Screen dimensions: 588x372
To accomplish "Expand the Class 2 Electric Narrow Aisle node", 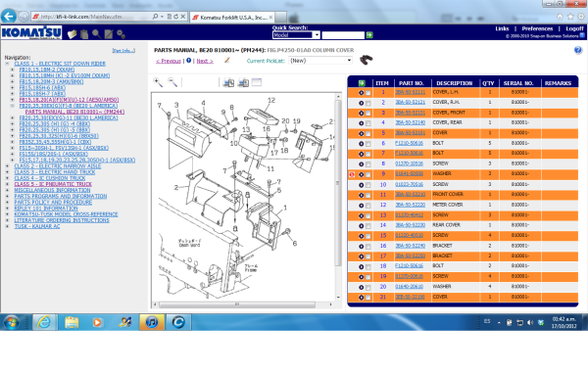I will [x=7, y=166].
